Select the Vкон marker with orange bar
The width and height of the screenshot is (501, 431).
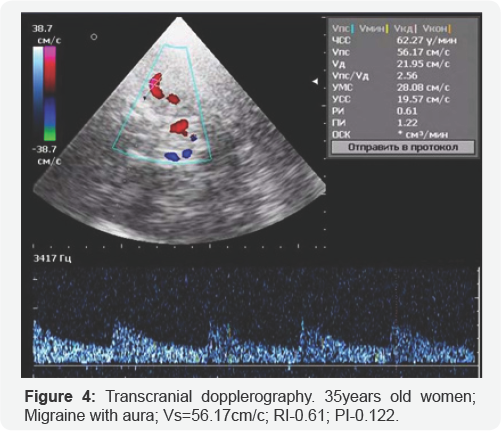point(437,29)
